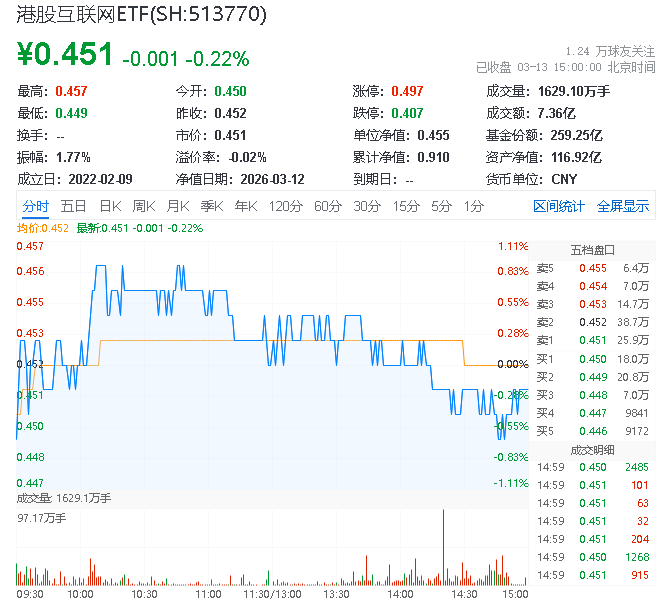
Task: Choose the 30分 interval tab
Action: (x=366, y=206)
